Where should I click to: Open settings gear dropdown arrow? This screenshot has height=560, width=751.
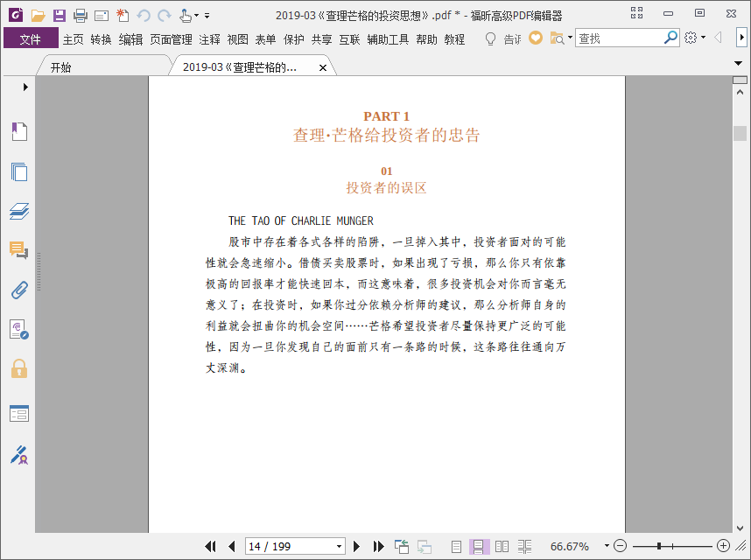click(x=703, y=38)
